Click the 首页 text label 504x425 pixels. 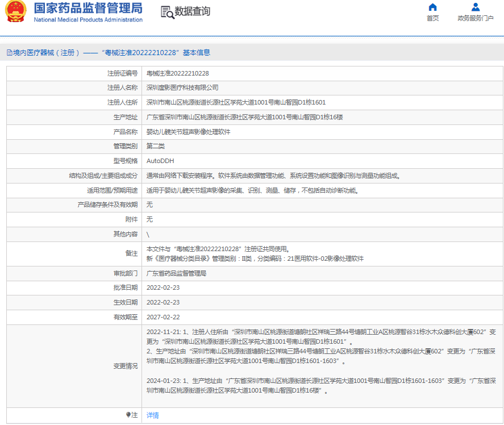pyautogui.click(x=432, y=18)
